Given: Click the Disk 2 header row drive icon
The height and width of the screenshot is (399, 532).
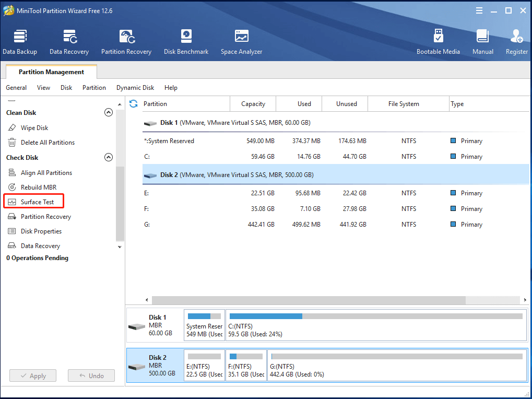Looking at the screenshot, I should point(150,175).
